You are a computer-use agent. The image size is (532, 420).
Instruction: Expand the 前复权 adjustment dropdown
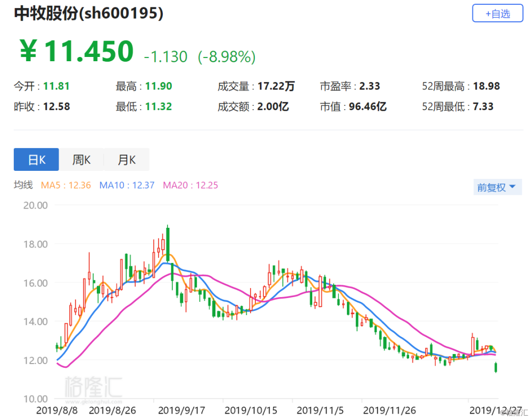point(497,187)
